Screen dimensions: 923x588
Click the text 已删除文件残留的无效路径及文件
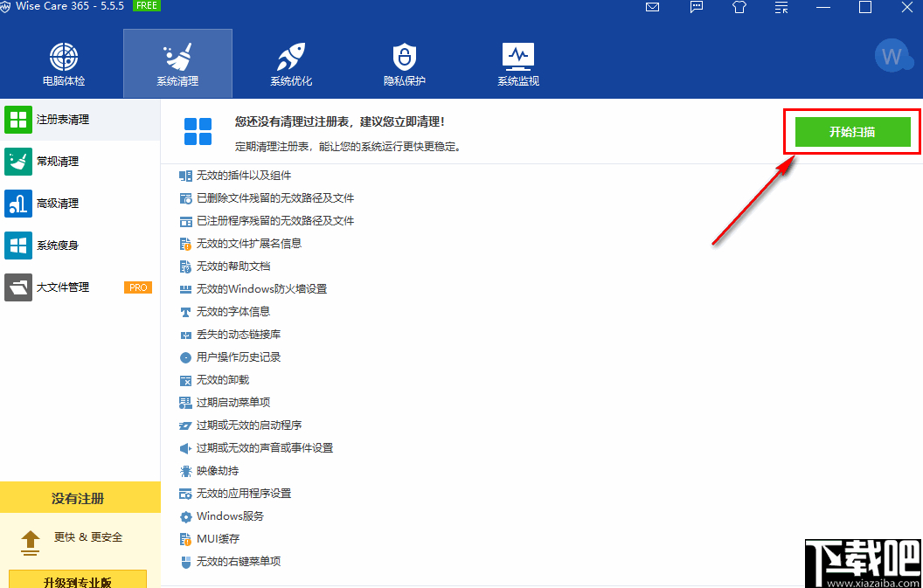click(275, 198)
